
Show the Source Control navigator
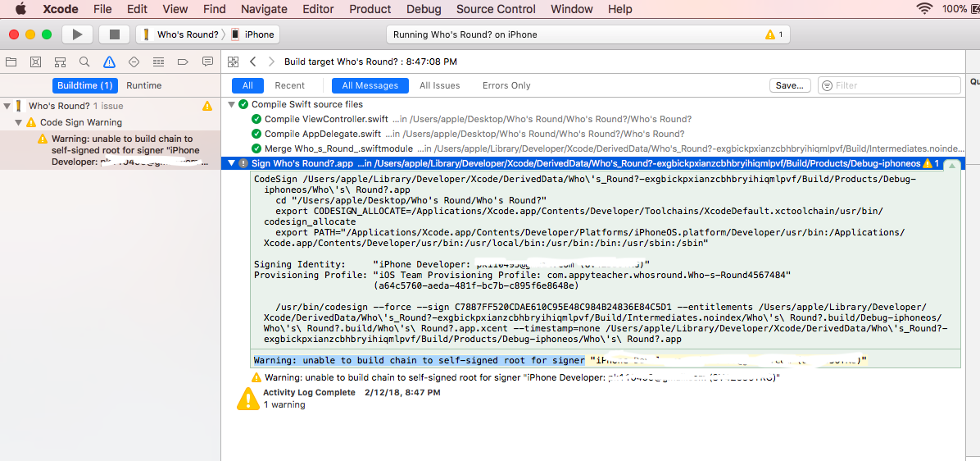(x=35, y=62)
